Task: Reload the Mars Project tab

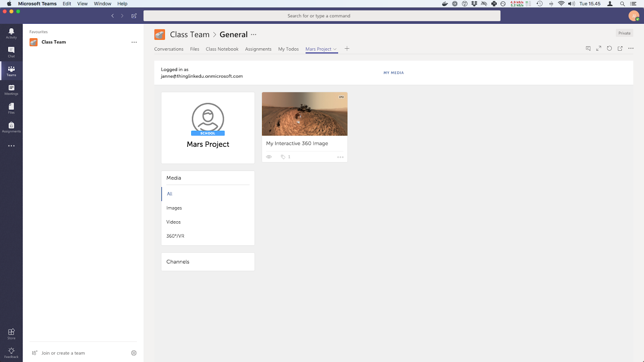Action: click(x=609, y=48)
